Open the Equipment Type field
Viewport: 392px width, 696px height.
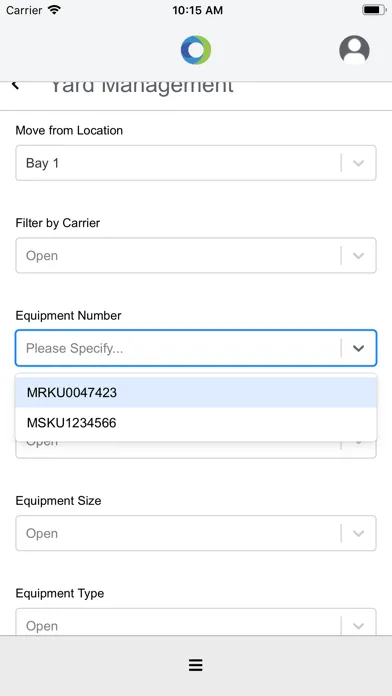click(196, 622)
